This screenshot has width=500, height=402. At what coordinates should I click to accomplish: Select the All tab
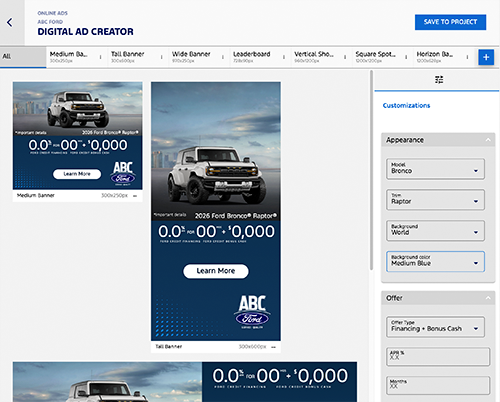coord(23,57)
